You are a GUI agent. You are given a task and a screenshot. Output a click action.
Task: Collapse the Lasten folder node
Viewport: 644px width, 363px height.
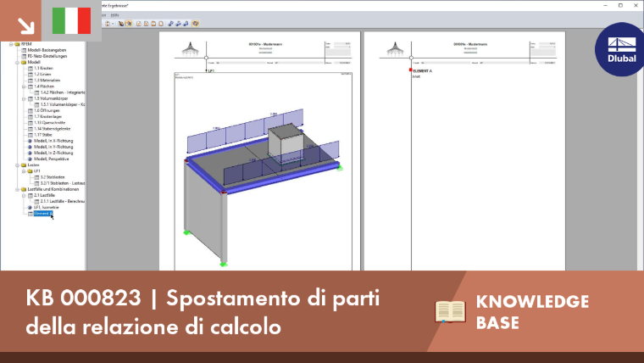(17, 165)
